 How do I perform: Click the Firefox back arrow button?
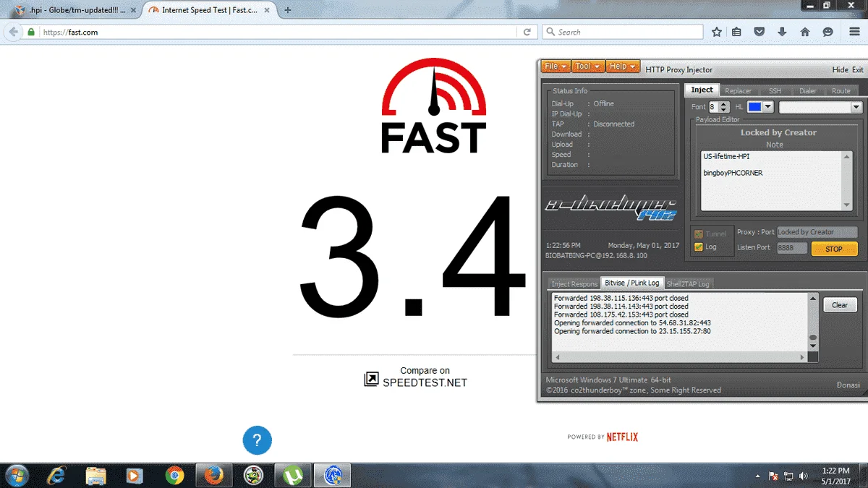click(13, 32)
